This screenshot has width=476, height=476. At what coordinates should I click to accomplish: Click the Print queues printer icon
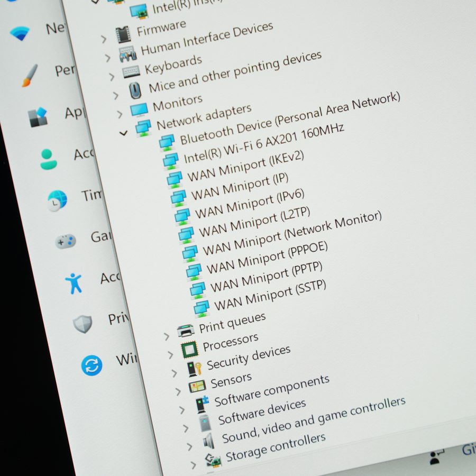pos(186,331)
